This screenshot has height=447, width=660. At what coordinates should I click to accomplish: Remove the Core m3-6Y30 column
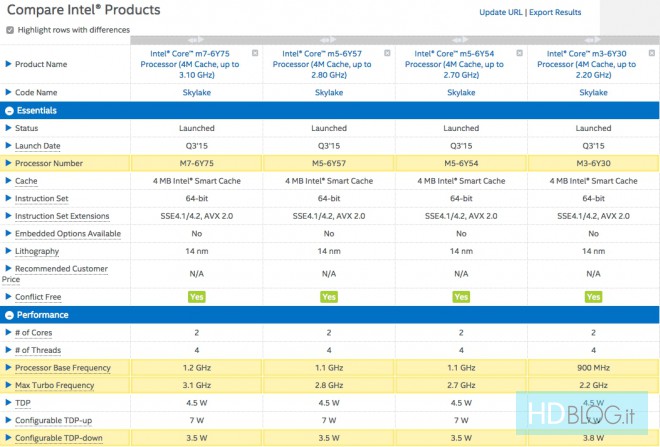(651, 52)
